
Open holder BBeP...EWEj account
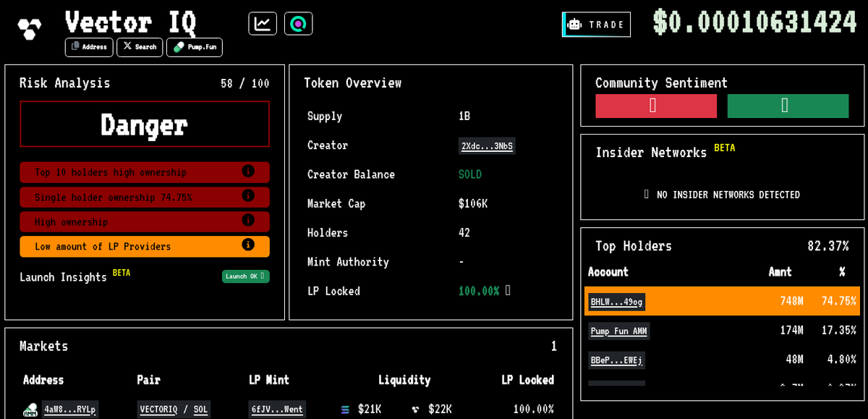(616, 360)
